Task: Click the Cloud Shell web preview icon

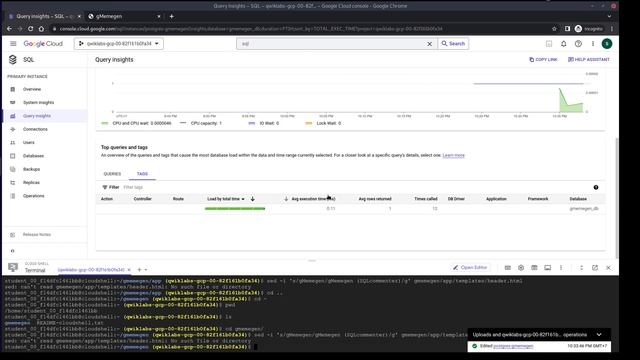Action: pyautogui.click(x=534, y=268)
